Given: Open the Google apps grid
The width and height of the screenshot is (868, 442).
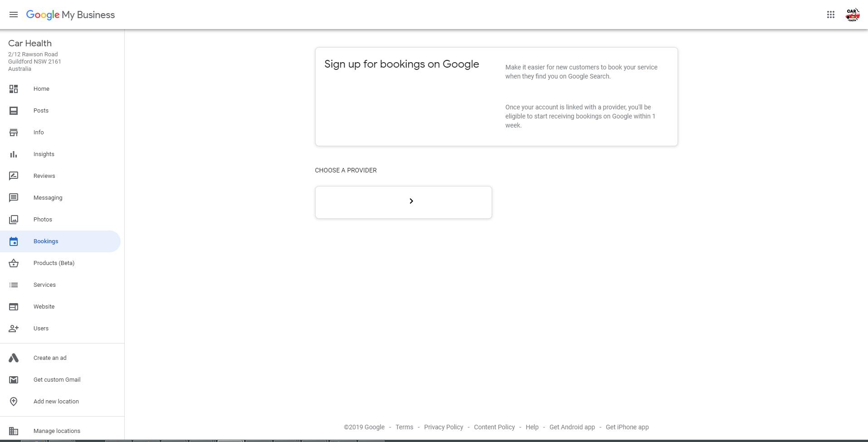Looking at the screenshot, I should click(x=831, y=15).
